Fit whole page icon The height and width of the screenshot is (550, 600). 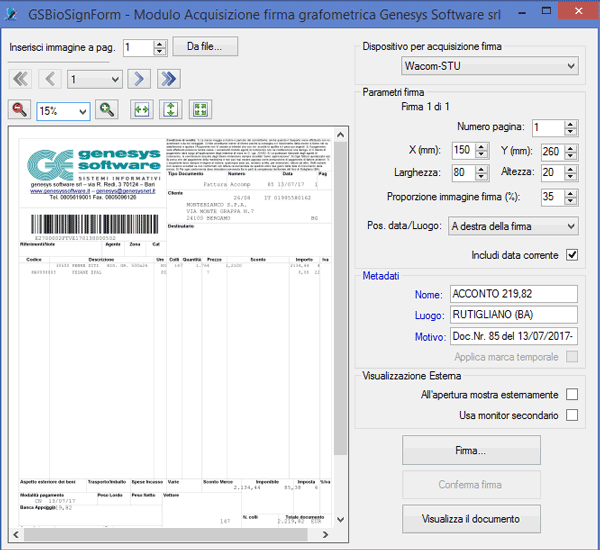[200, 110]
